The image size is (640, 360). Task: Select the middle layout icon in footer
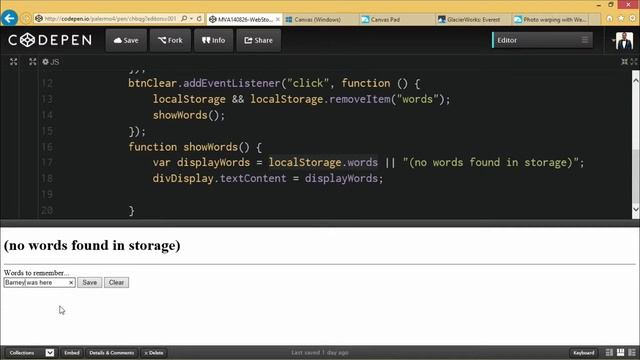point(620,353)
